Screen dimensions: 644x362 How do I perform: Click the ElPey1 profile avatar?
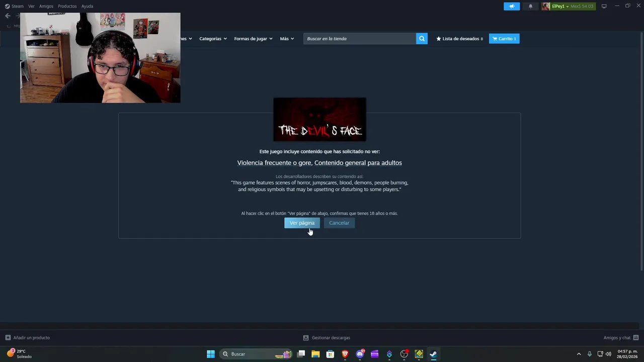coord(546,6)
